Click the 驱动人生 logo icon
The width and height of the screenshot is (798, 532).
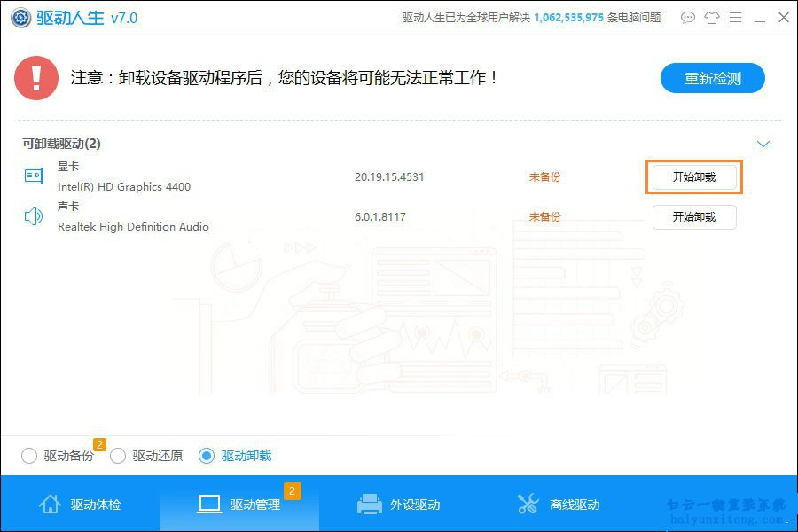(20, 17)
